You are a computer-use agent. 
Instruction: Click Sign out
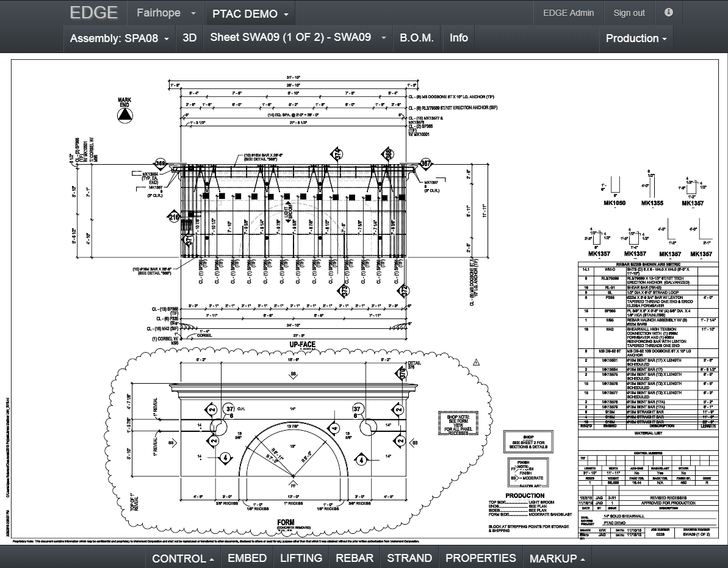coord(629,13)
